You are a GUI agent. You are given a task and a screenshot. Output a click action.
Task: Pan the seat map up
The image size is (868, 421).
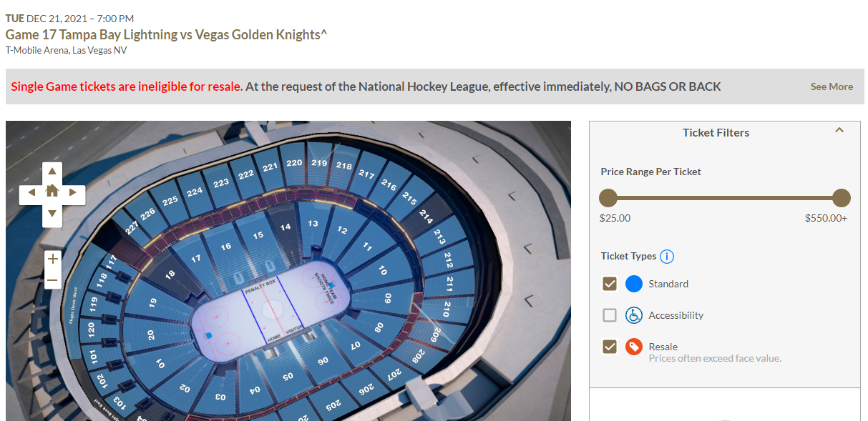[52, 172]
